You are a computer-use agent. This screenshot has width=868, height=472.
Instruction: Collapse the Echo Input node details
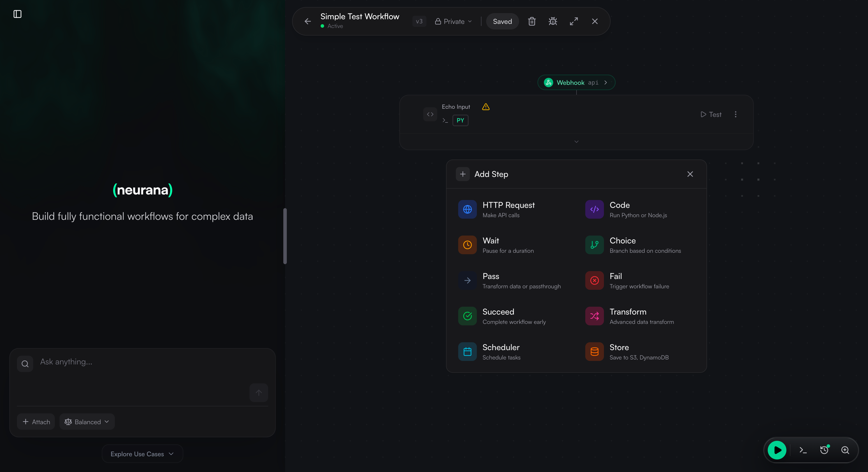point(576,142)
